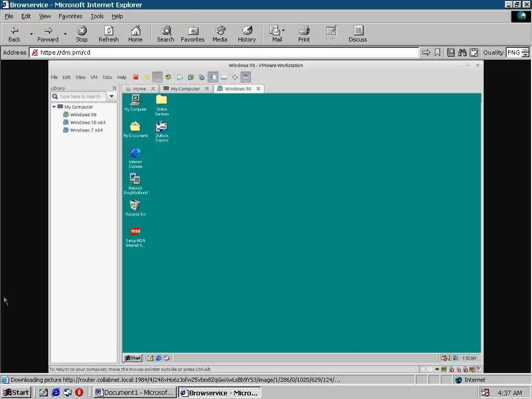The image size is (532, 399).
Task: Click the Quality PNG field
Action: pyautogui.click(x=513, y=52)
